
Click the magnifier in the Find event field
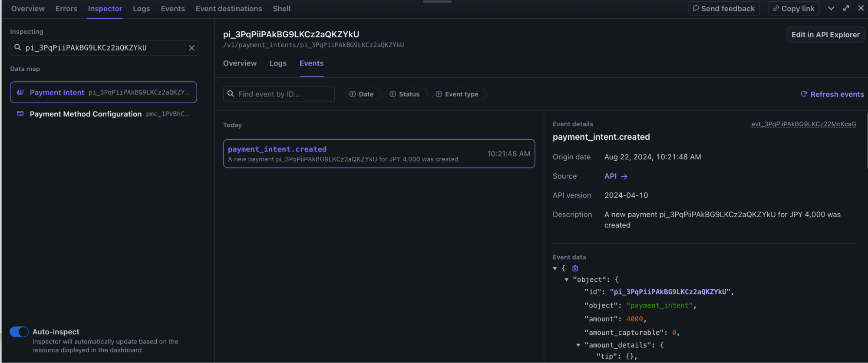(x=231, y=94)
